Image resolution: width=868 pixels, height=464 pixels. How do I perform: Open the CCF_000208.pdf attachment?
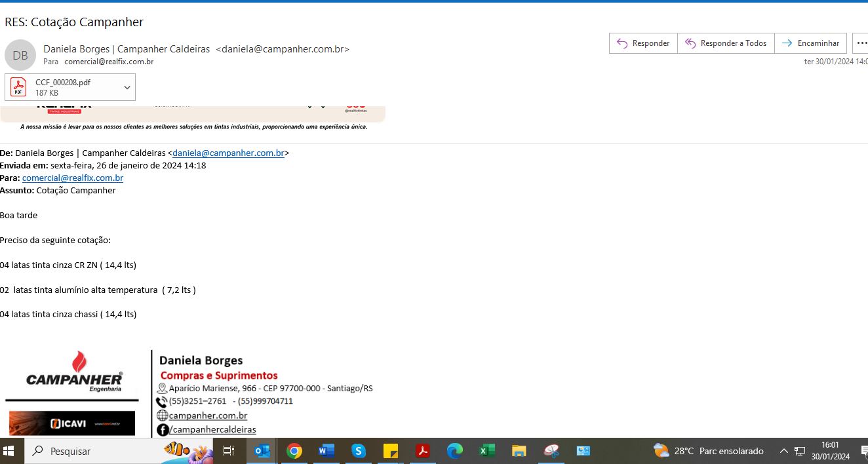point(62,87)
